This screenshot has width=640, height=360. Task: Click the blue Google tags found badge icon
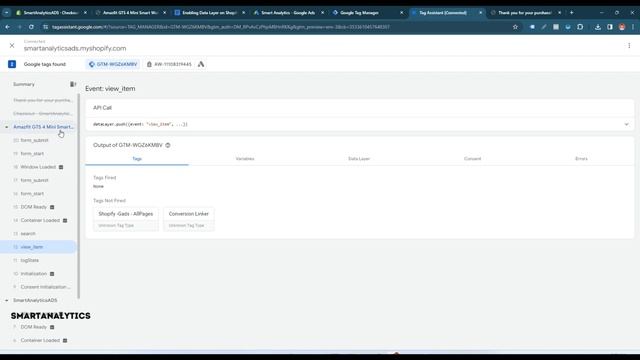coord(12,64)
